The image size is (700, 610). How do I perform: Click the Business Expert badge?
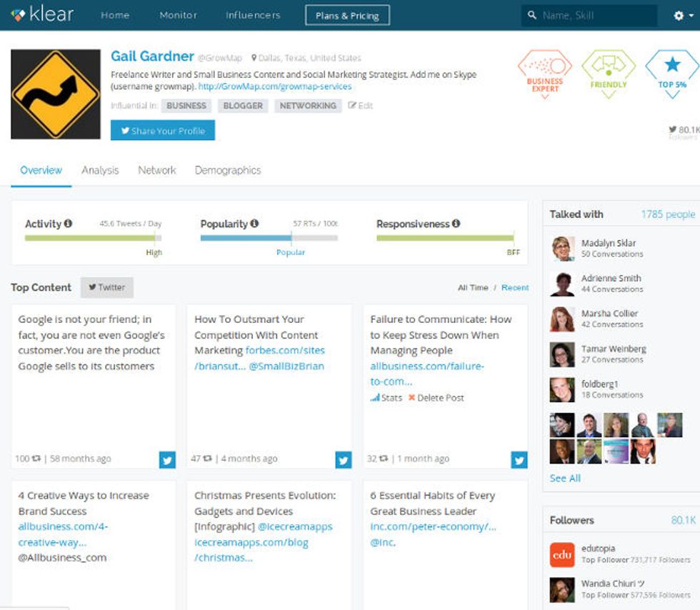544,74
